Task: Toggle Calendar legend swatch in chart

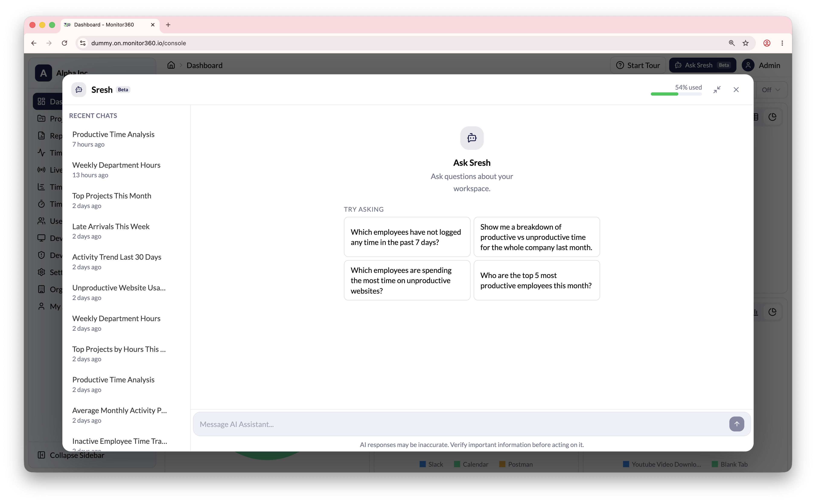Action: [x=457, y=464]
